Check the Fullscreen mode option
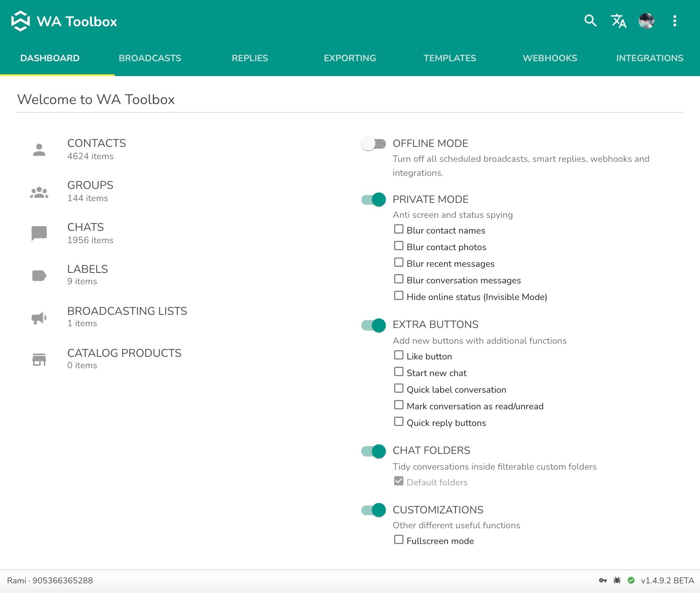Screen dimensions: 700x593 [x=399, y=540]
